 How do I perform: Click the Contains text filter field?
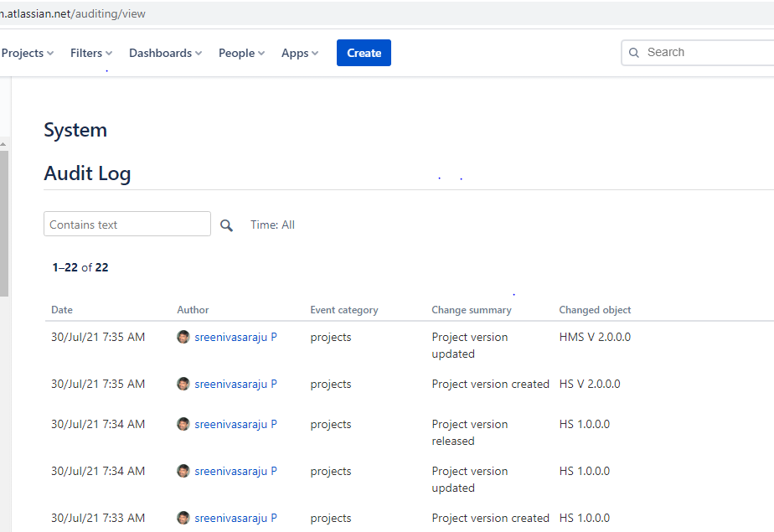pos(127,224)
